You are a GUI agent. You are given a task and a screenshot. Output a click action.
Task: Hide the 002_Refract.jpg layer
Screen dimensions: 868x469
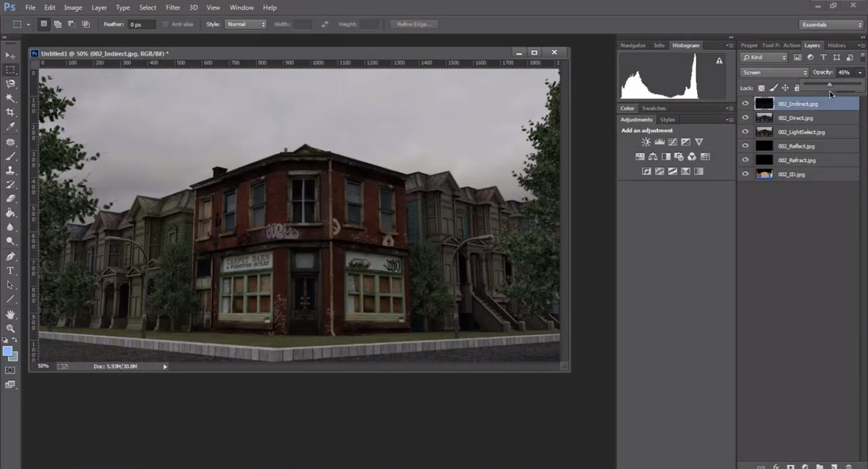tap(745, 160)
